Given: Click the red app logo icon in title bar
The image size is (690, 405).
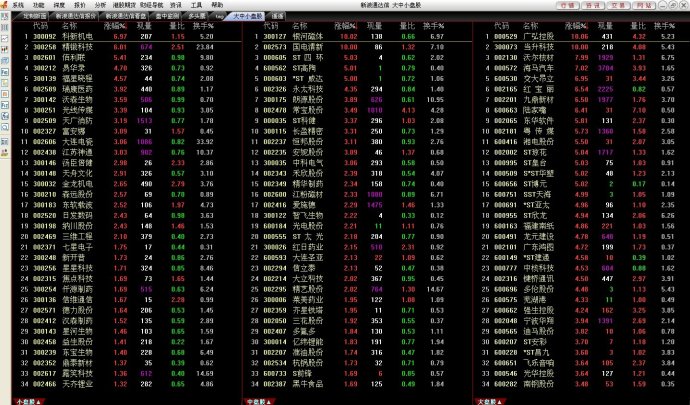Looking at the screenshot, I should click(5, 5).
